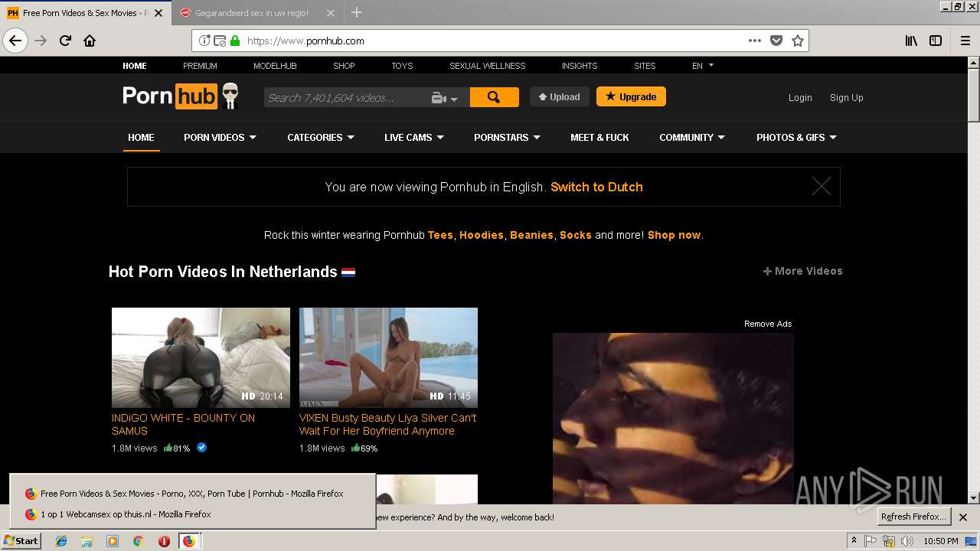Click the Firefox taskbar button

point(189,541)
